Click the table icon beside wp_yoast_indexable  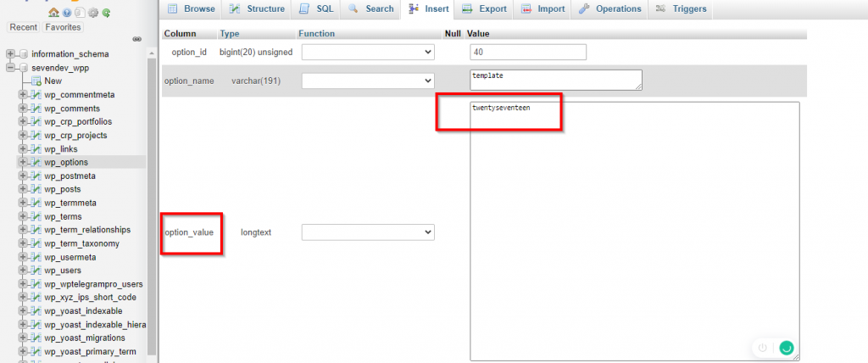(36, 311)
